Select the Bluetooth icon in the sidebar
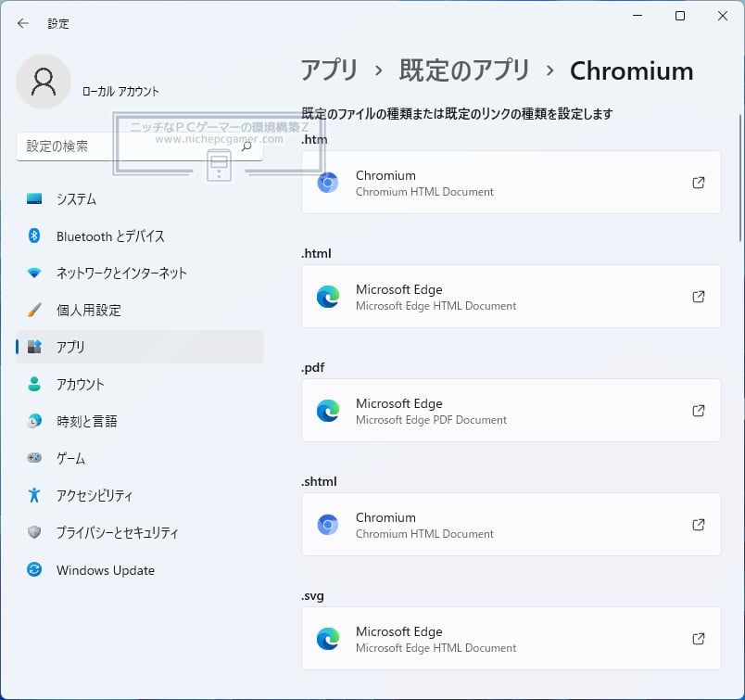The image size is (745, 700). 34,235
